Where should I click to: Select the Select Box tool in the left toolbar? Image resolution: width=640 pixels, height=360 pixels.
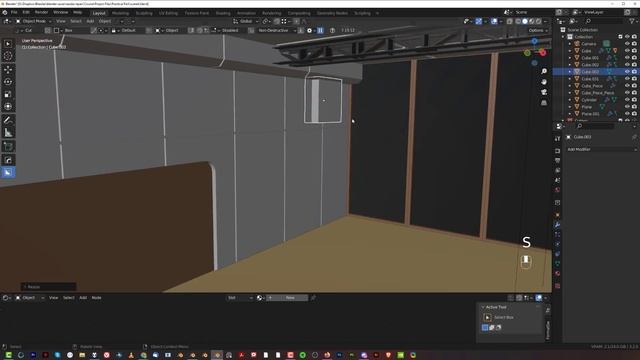[x=8, y=44]
